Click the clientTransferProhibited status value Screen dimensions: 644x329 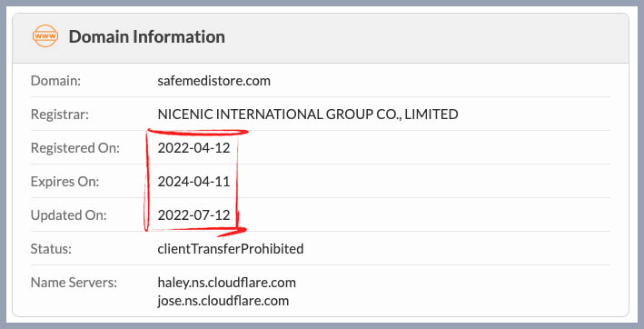[231, 248]
